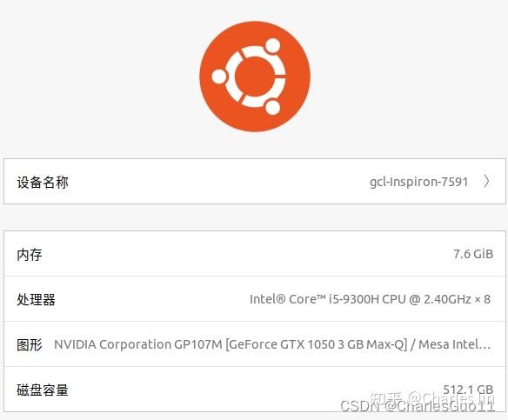The image size is (508, 420).
Task: Select the 设备名称 device name row label
Action: coord(43,183)
